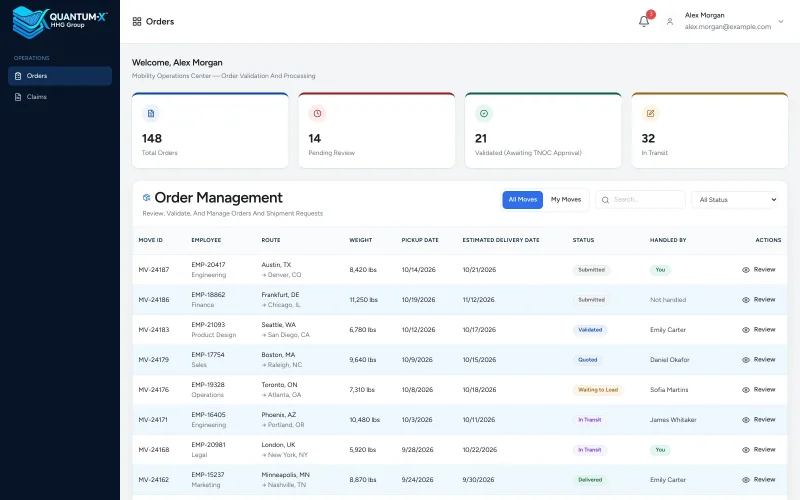Select employee EMP-18862
Screen dimensions: 800x500
(208, 295)
